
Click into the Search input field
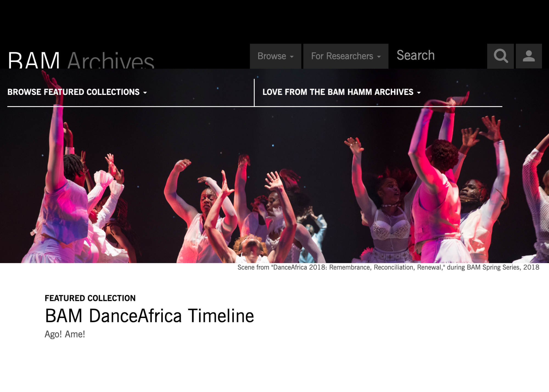(438, 56)
